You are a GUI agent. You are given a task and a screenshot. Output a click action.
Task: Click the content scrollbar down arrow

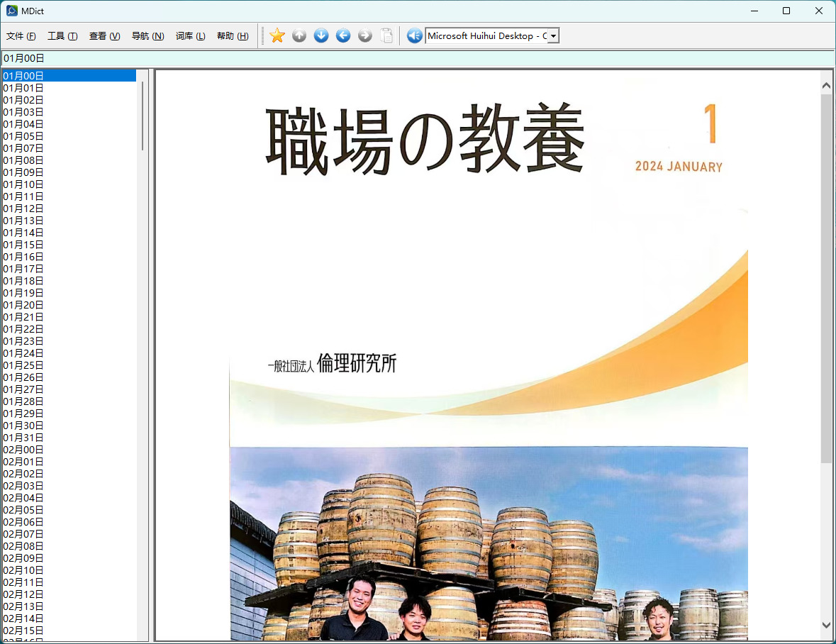click(826, 625)
